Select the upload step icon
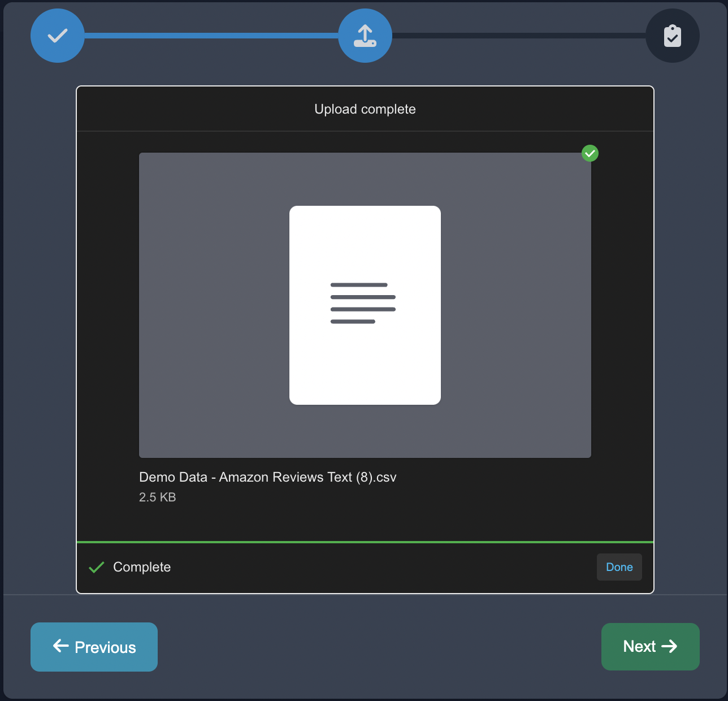This screenshot has width=728, height=701. pos(365,36)
